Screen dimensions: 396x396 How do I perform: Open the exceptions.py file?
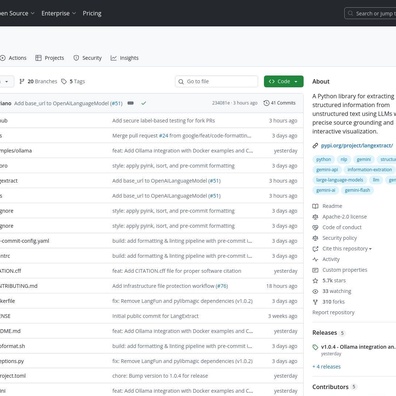point(12,361)
